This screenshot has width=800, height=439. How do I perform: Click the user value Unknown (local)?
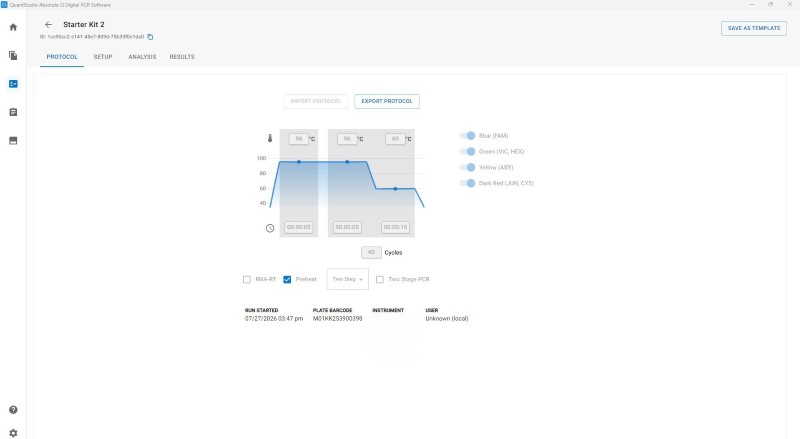coord(447,319)
